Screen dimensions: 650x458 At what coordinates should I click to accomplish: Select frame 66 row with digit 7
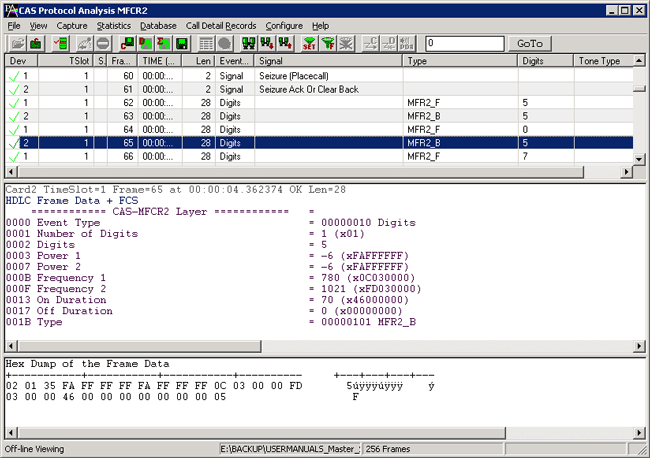(319, 157)
